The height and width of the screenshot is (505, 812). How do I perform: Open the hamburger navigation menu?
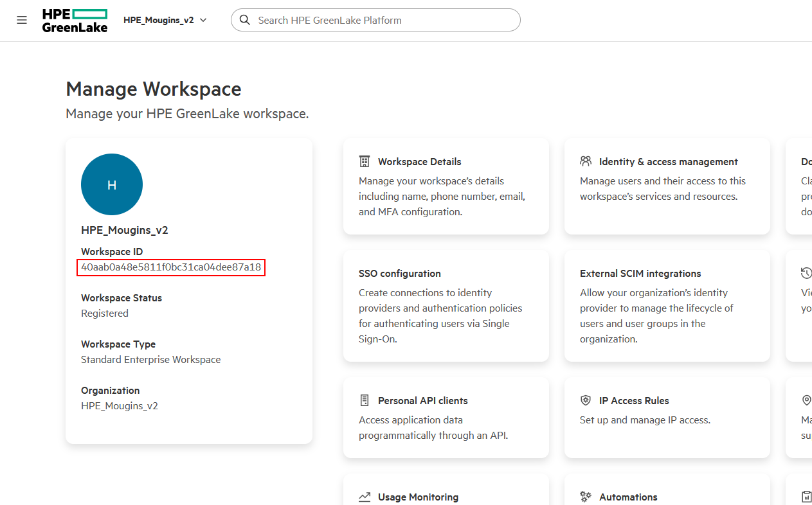pos(22,20)
